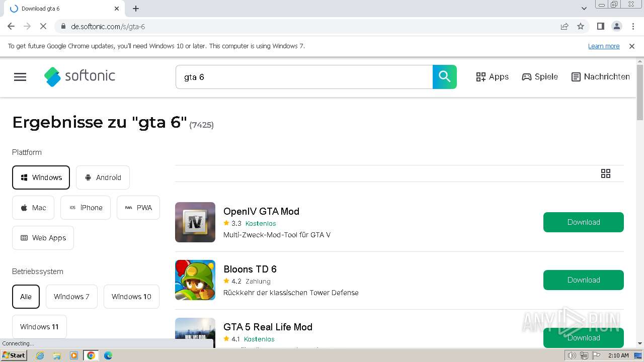Image resolution: width=644 pixels, height=362 pixels.
Task: Select the Alle operating system filter
Action: click(26, 297)
